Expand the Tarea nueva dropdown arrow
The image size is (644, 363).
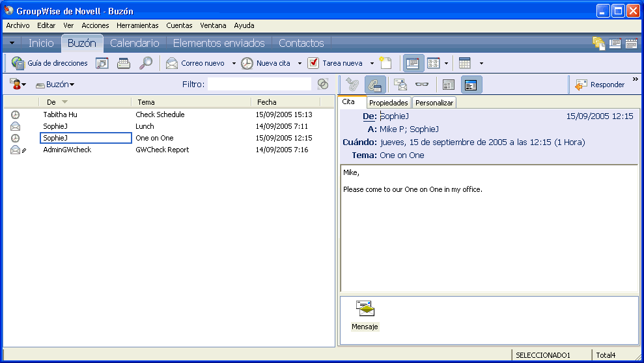[x=372, y=64]
